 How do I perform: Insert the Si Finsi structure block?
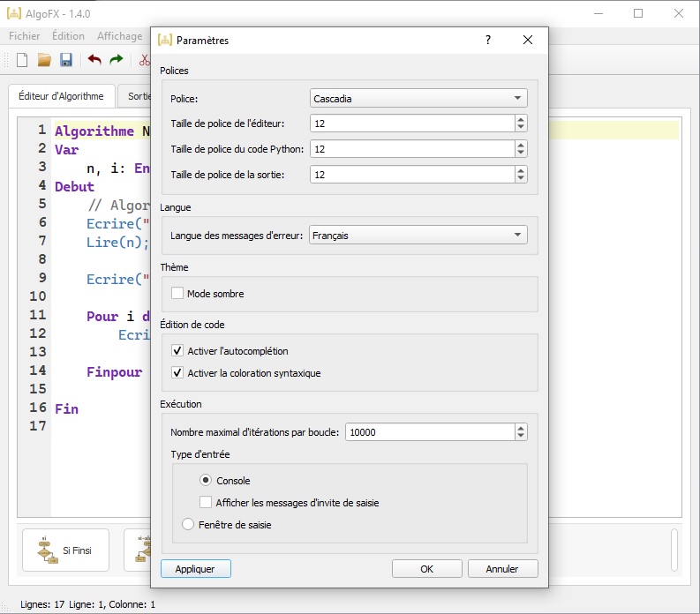65,550
